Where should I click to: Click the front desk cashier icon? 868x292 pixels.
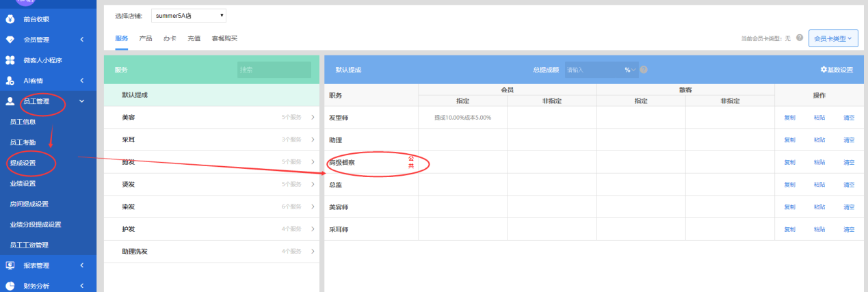point(10,19)
